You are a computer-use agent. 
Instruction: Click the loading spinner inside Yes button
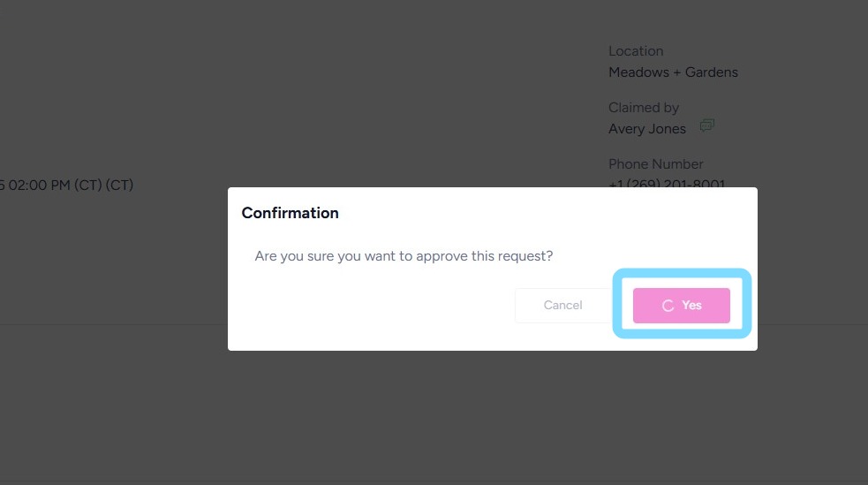[668, 306]
